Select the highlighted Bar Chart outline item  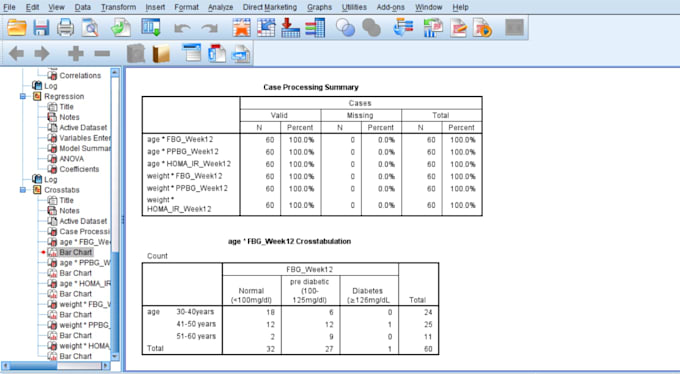pyautogui.click(x=75, y=253)
